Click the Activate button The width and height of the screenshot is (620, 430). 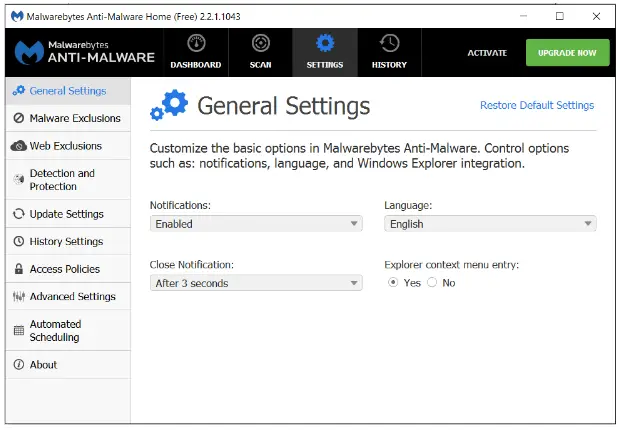pos(487,53)
